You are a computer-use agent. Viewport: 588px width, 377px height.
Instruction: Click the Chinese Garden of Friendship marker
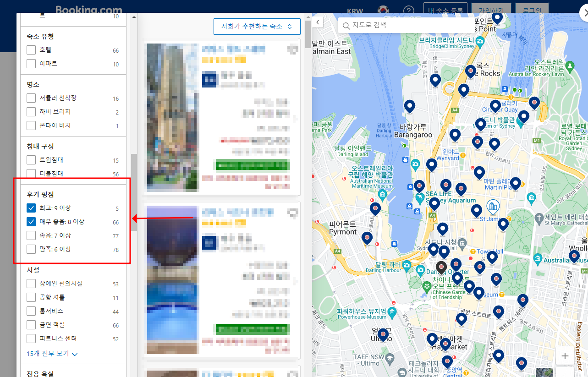point(427,286)
